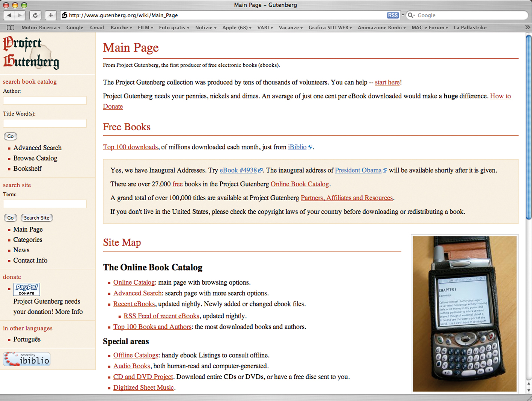The width and height of the screenshot is (532, 401).
Task: Expand the VARI bookmarks folder
Action: [265, 27]
